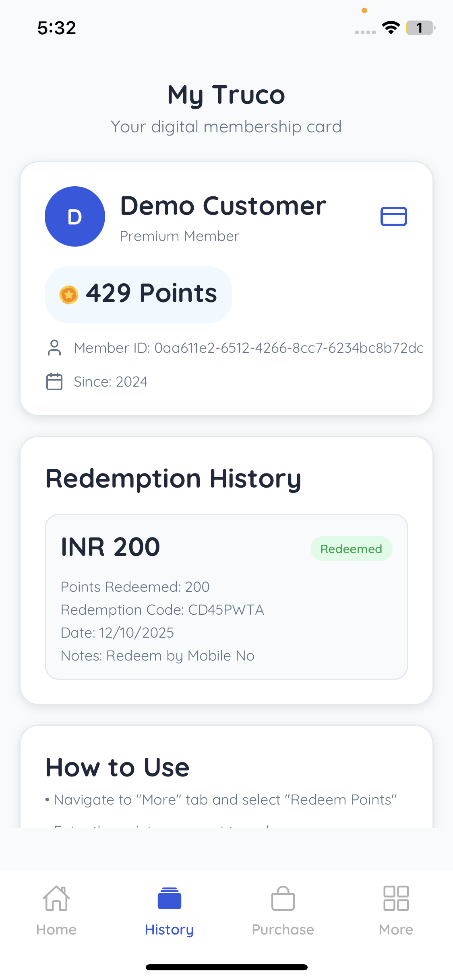Tap the gold coin points icon
The height and width of the screenshot is (980, 453).
(69, 294)
